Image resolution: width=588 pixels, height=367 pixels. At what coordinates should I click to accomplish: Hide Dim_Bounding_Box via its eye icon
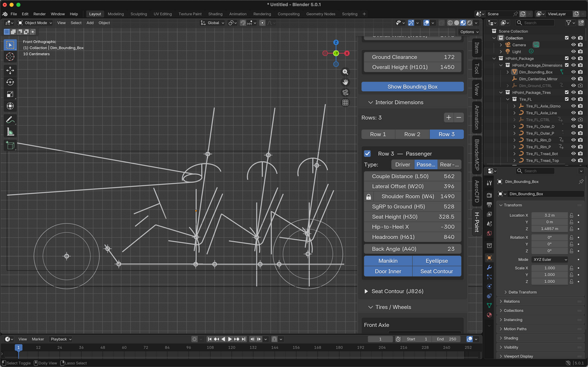573,72
